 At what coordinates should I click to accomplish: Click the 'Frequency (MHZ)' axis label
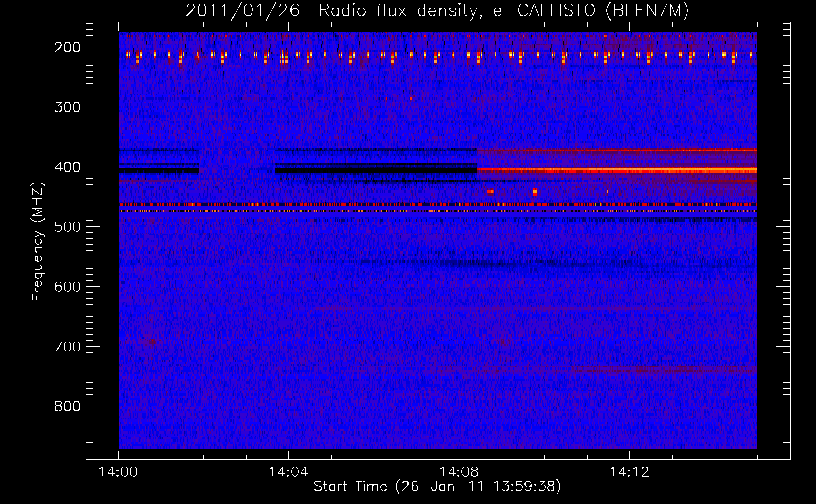(x=38, y=241)
